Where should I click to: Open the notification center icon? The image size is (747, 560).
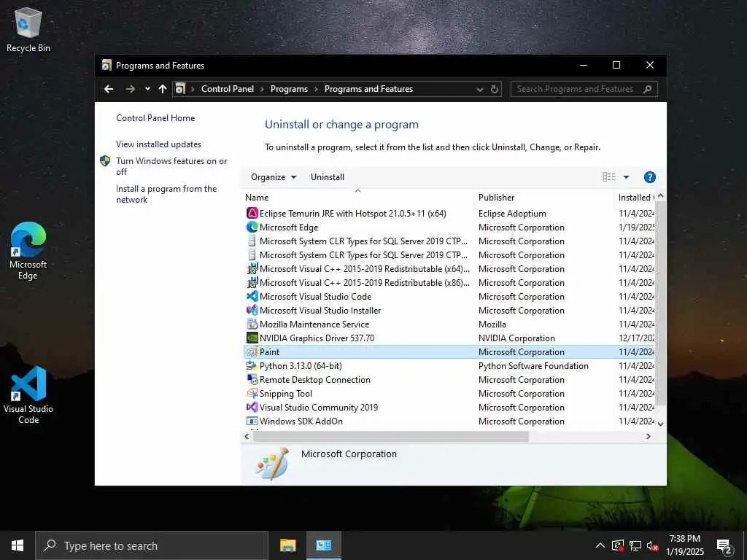point(724,546)
